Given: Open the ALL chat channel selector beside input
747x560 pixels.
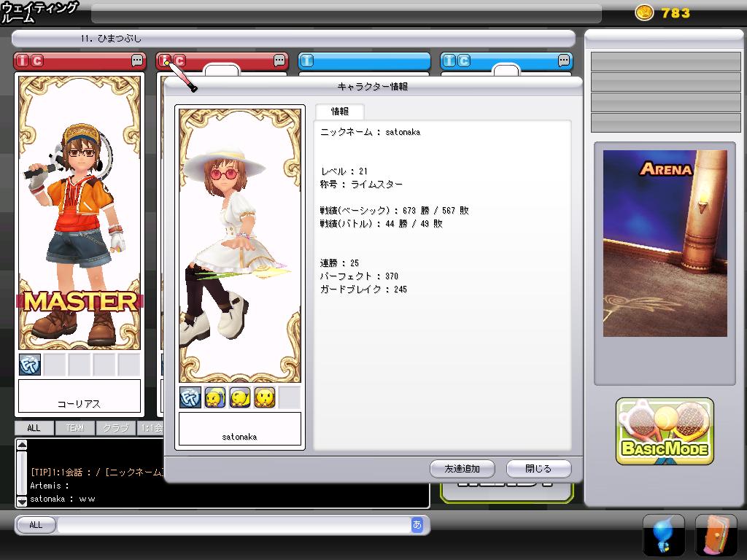Looking at the screenshot, I should pos(36,525).
